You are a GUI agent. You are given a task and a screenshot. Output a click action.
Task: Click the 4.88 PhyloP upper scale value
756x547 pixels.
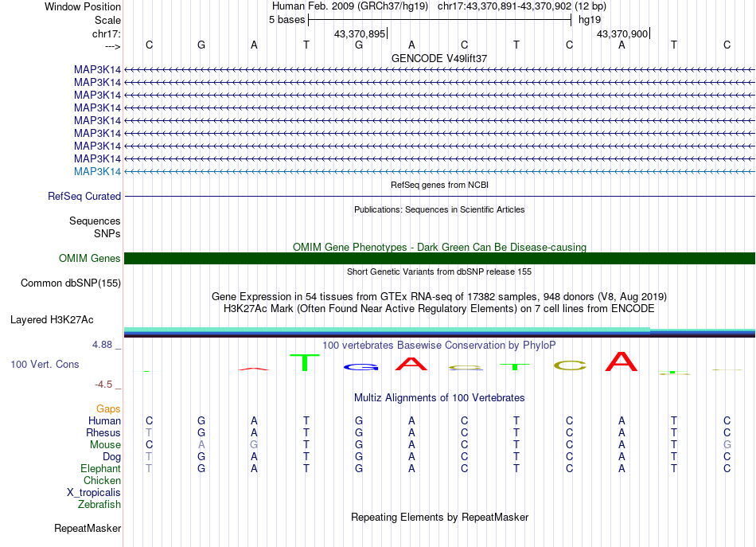pos(102,345)
